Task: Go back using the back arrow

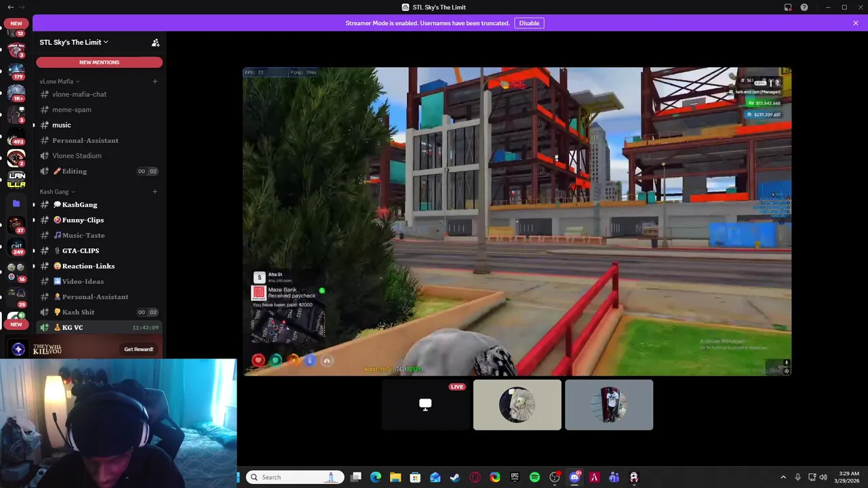Action: pyautogui.click(x=10, y=7)
